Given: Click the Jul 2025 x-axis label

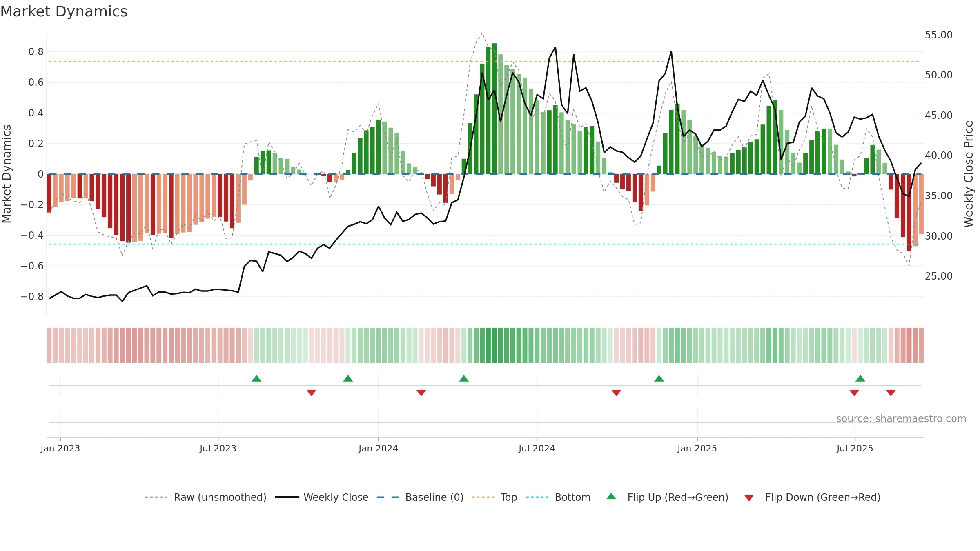Looking at the screenshot, I should (855, 448).
